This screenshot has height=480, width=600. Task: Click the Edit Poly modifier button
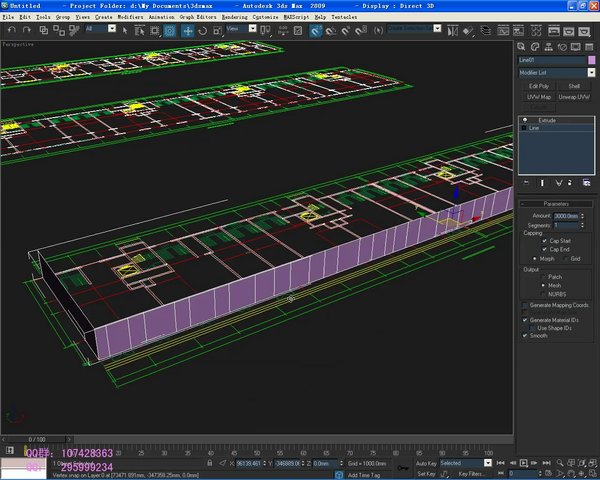539,86
